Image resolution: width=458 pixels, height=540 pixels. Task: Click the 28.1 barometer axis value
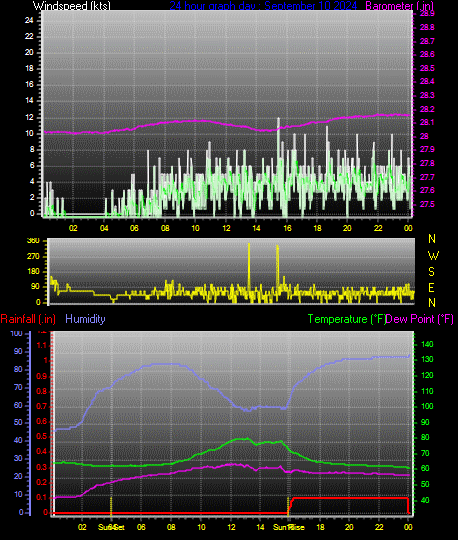tap(427, 123)
